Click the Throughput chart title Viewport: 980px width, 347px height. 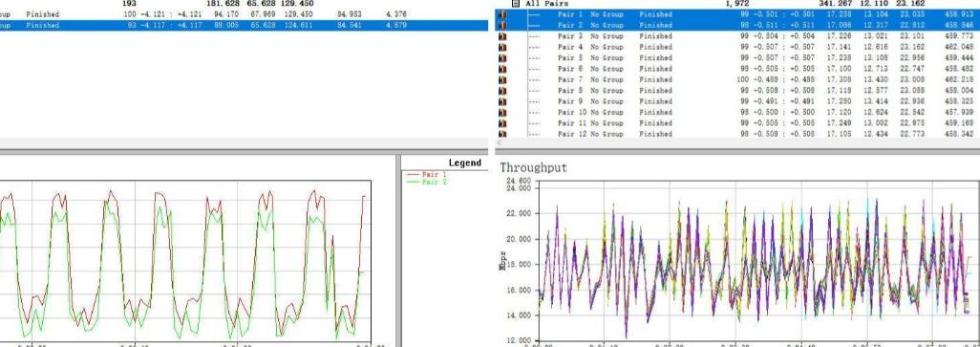click(533, 167)
